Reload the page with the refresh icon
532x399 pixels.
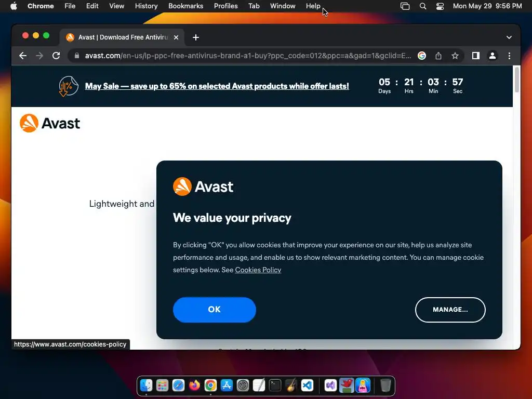pos(56,56)
